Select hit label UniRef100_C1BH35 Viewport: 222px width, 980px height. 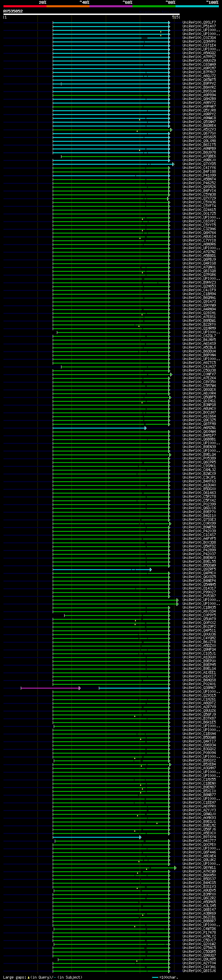click(199, 608)
